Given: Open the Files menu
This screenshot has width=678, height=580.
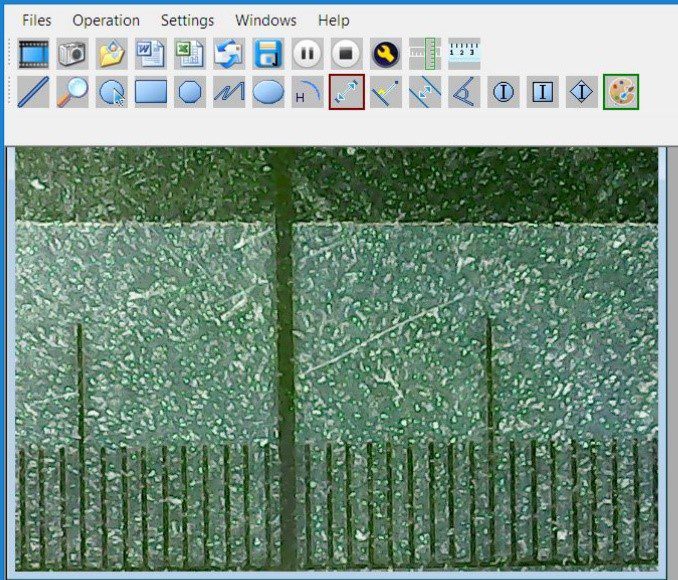Looking at the screenshot, I should [36, 20].
